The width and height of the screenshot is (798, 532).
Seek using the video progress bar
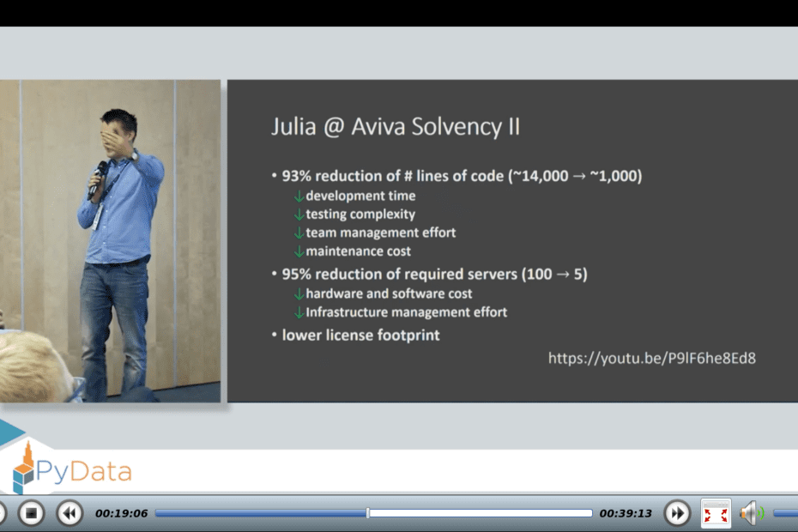(x=373, y=513)
